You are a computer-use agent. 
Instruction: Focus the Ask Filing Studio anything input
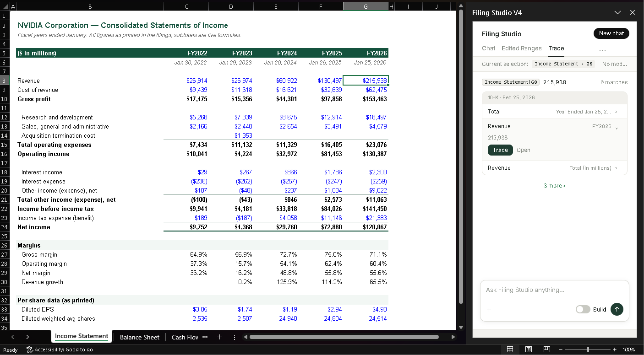(x=555, y=290)
